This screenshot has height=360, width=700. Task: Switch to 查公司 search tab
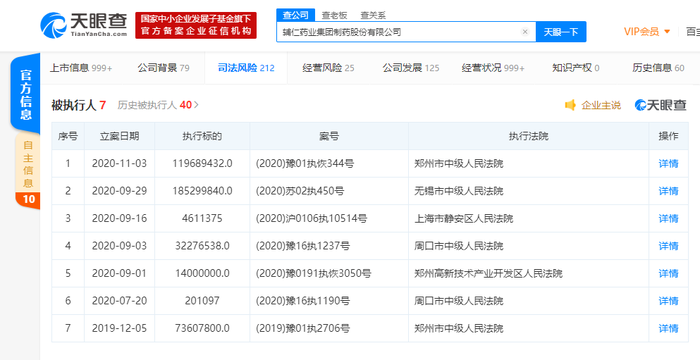[295, 15]
